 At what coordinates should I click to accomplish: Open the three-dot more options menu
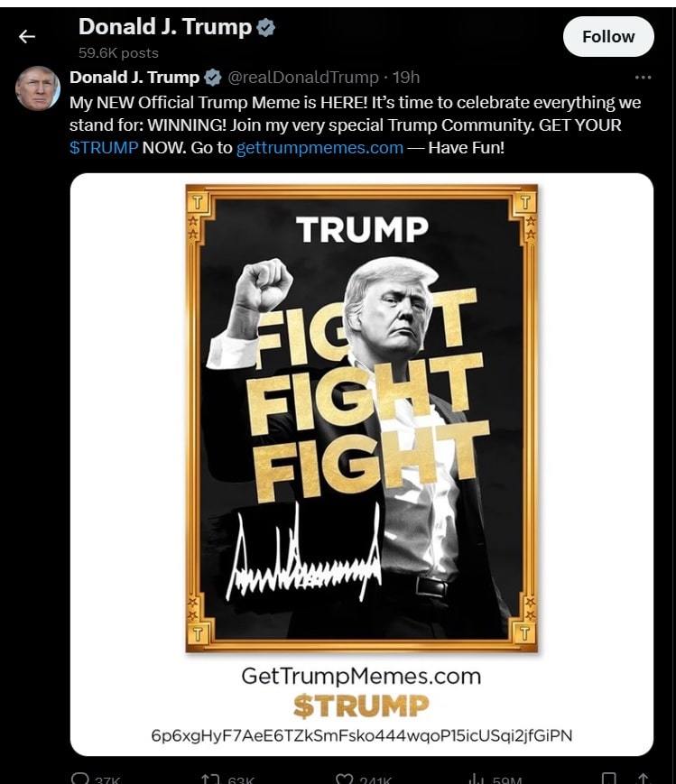tap(643, 78)
